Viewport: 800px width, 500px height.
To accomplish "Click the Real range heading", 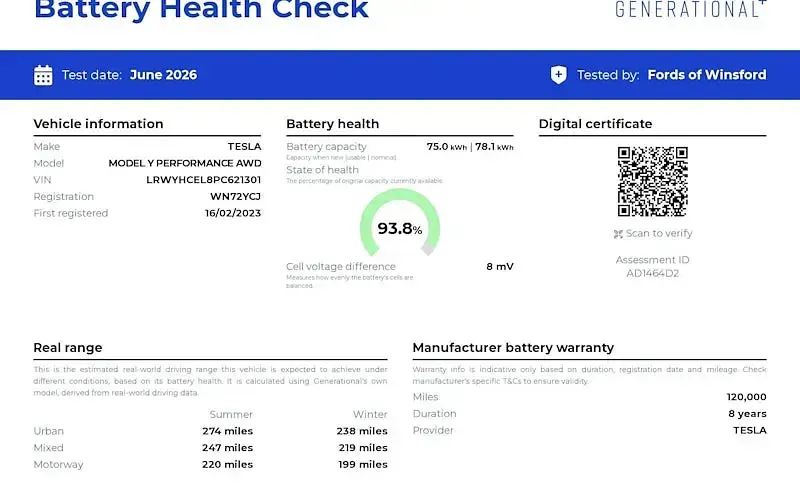I will point(68,348).
